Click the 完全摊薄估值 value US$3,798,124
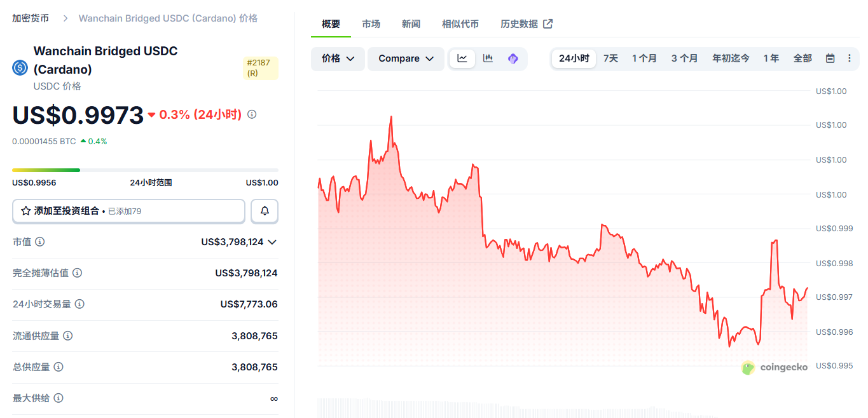The height and width of the screenshot is (418, 868). click(246, 273)
